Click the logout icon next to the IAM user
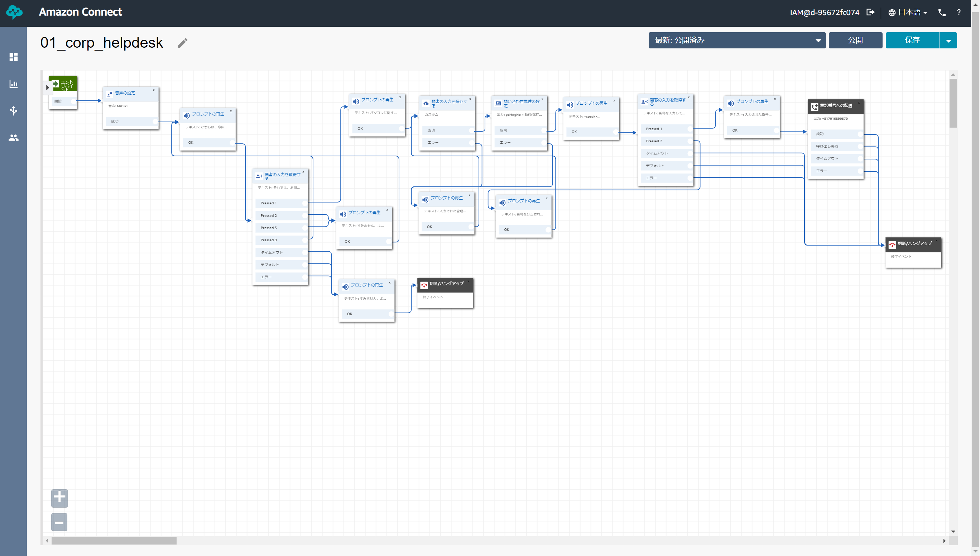The image size is (980, 556). (x=870, y=12)
